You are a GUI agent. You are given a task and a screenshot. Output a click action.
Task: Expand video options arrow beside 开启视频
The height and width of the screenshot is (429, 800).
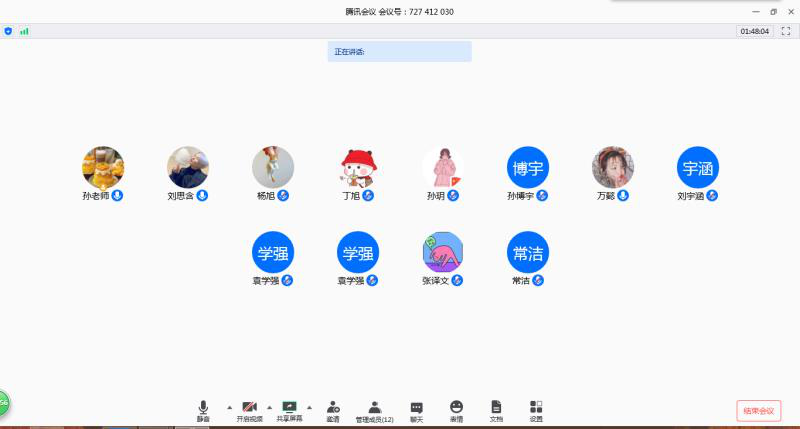click(271, 407)
